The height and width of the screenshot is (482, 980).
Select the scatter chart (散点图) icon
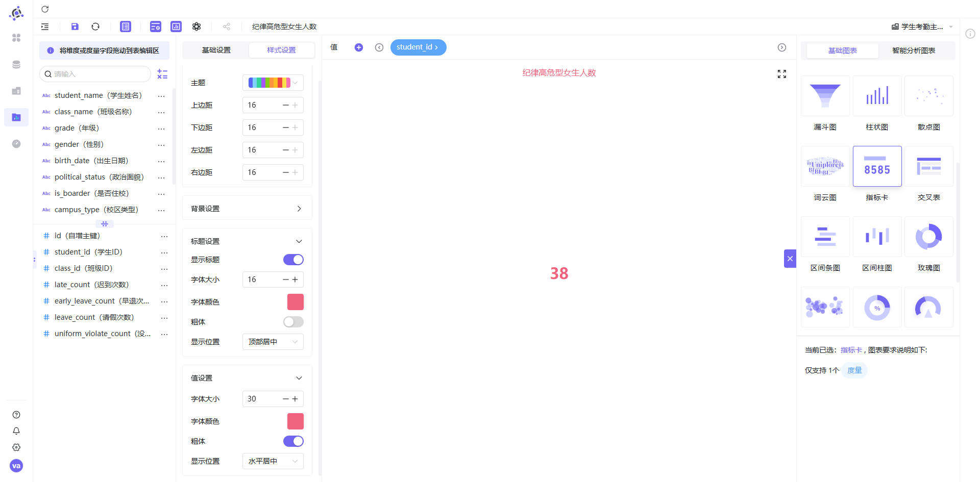[928, 96]
